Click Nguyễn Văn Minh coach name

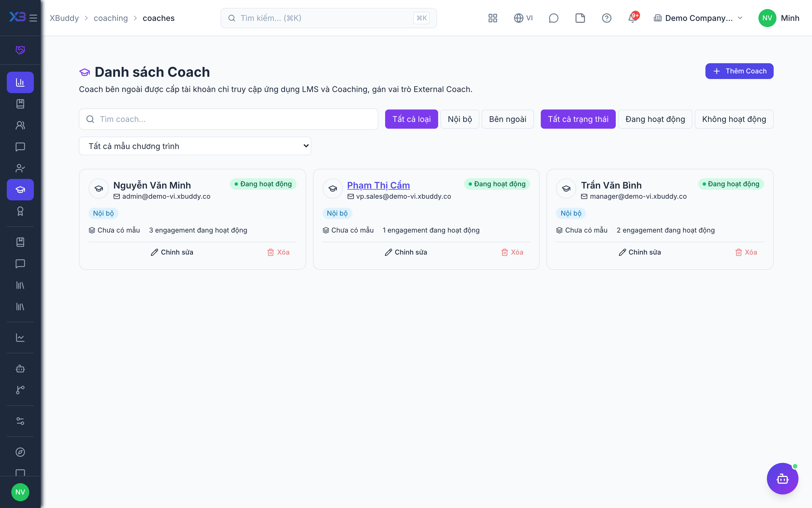tap(152, 185)
